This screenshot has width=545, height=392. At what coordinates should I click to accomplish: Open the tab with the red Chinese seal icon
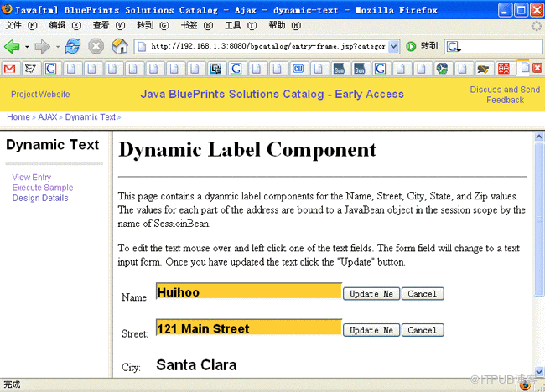pyautogui.click(x=503, y=69)
